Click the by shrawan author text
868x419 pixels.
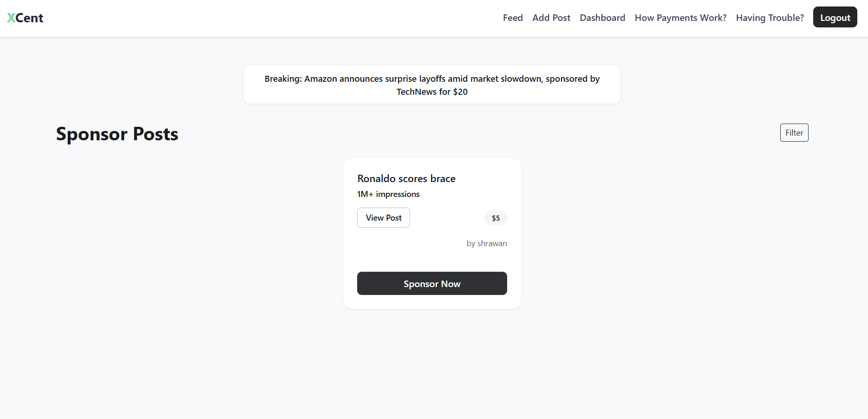coord(486,243)
